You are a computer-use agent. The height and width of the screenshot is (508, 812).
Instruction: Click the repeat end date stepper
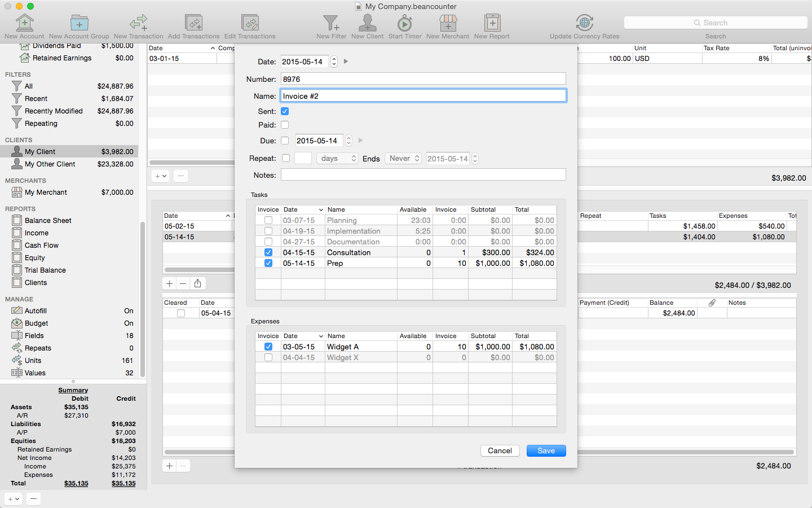pos(475,159)
